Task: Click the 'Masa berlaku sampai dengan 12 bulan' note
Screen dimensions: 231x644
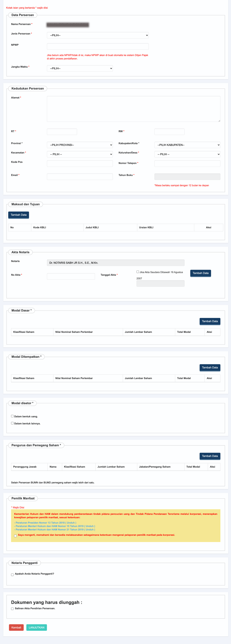Action: [182, 186]
